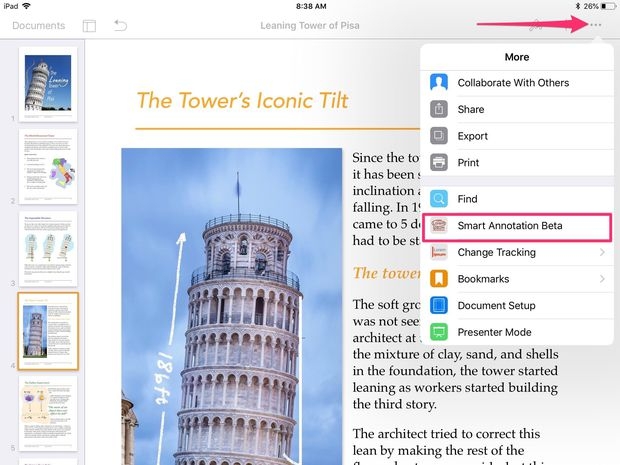The height and width of the screenshot is (465, 620).
Task: Open the Documents browser
Action: click(38, 26)
